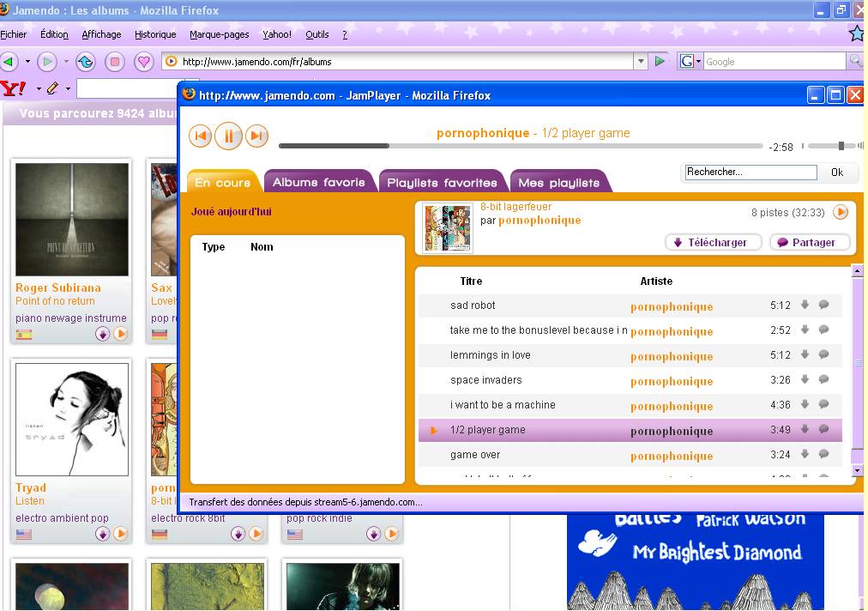Open the 8-bit lagerfeuer album link
868x611 pixels.
(516, 207)
